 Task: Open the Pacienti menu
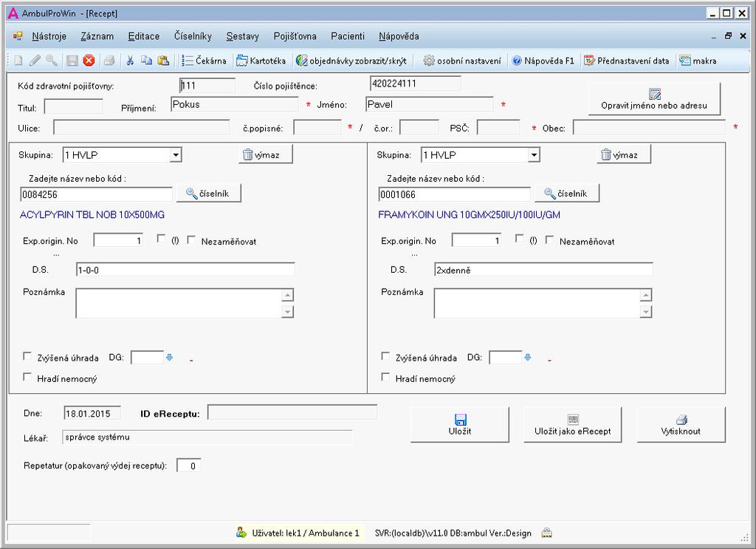348,36
